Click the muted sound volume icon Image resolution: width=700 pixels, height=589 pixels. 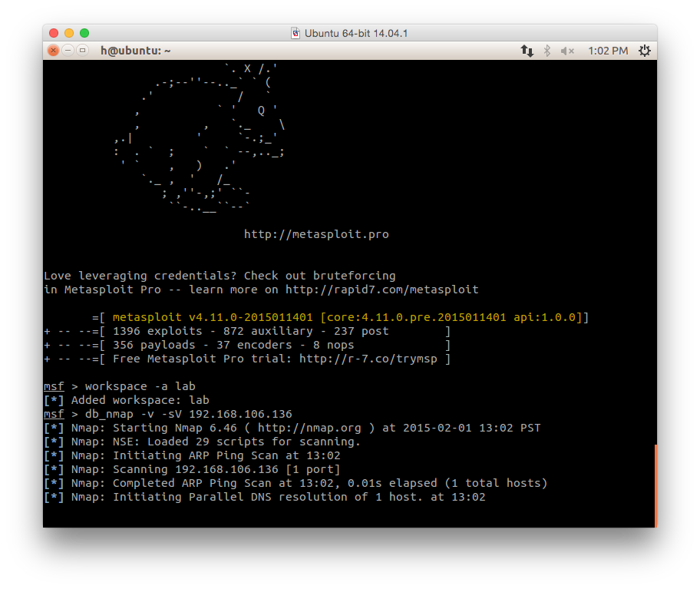pyautogui.click(x=567, y=51)
